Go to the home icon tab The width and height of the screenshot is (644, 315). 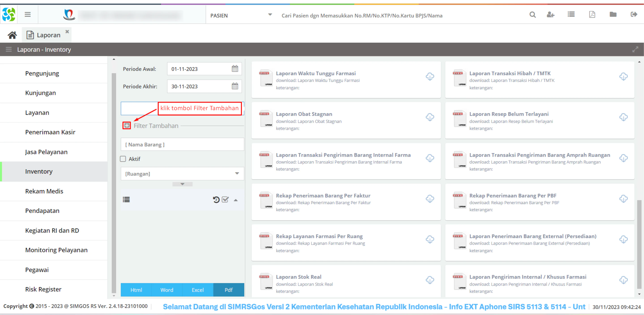12,35
